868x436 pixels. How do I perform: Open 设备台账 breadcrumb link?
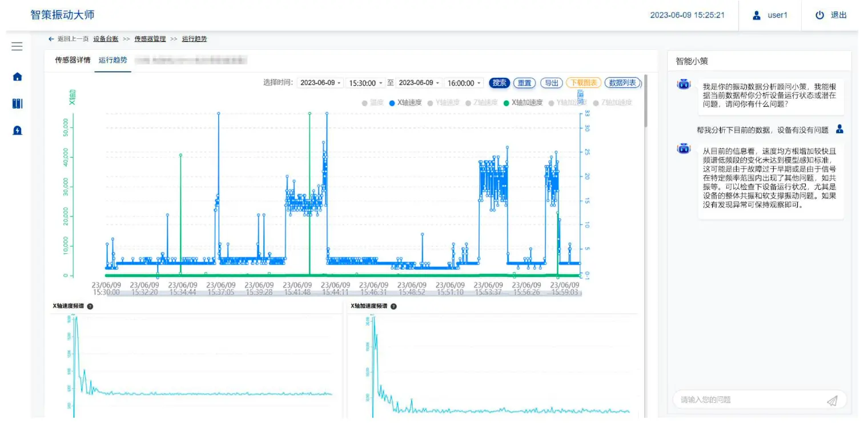[106, 39]
